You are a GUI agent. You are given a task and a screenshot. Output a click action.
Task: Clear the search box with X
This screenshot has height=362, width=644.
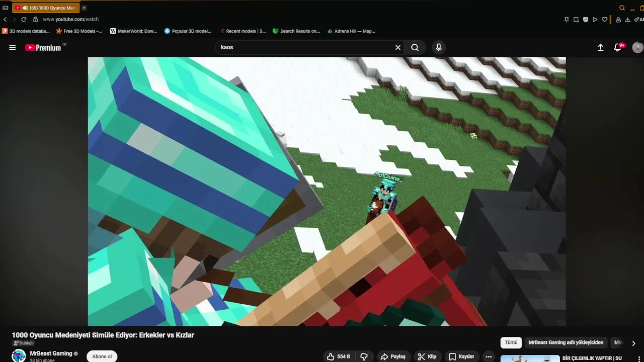click(398, 47)
